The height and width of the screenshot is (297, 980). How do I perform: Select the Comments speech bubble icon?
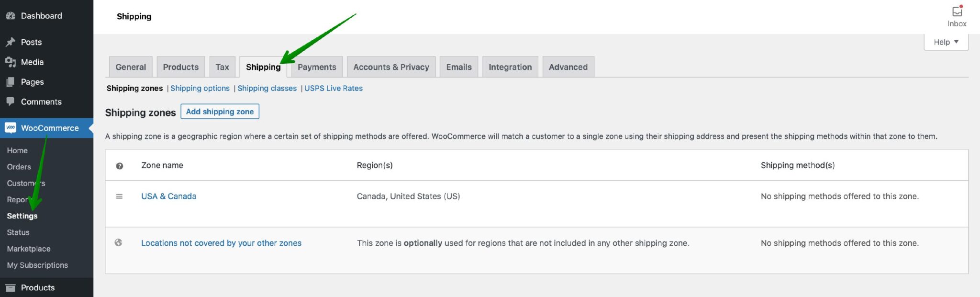pos(11,102)
